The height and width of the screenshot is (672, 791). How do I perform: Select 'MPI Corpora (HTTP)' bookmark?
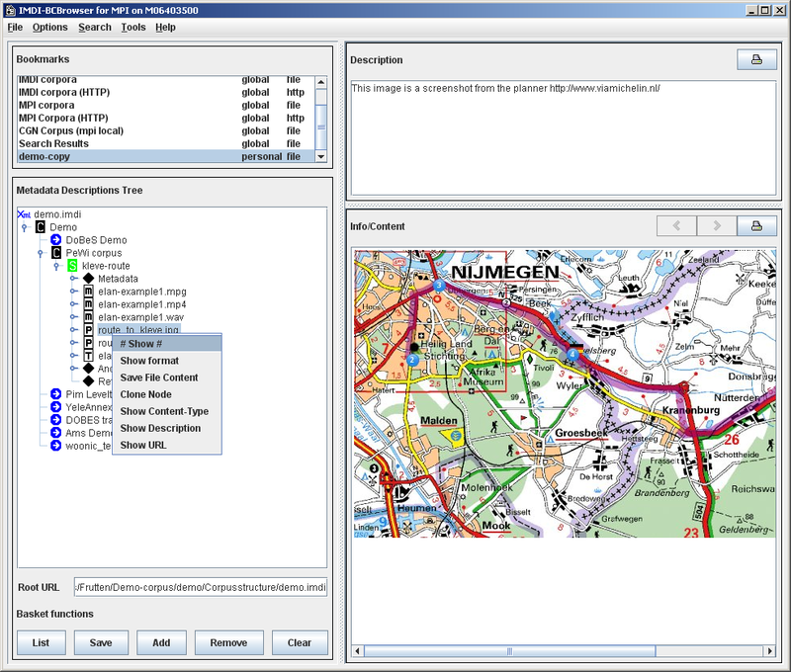pos(166,118)
